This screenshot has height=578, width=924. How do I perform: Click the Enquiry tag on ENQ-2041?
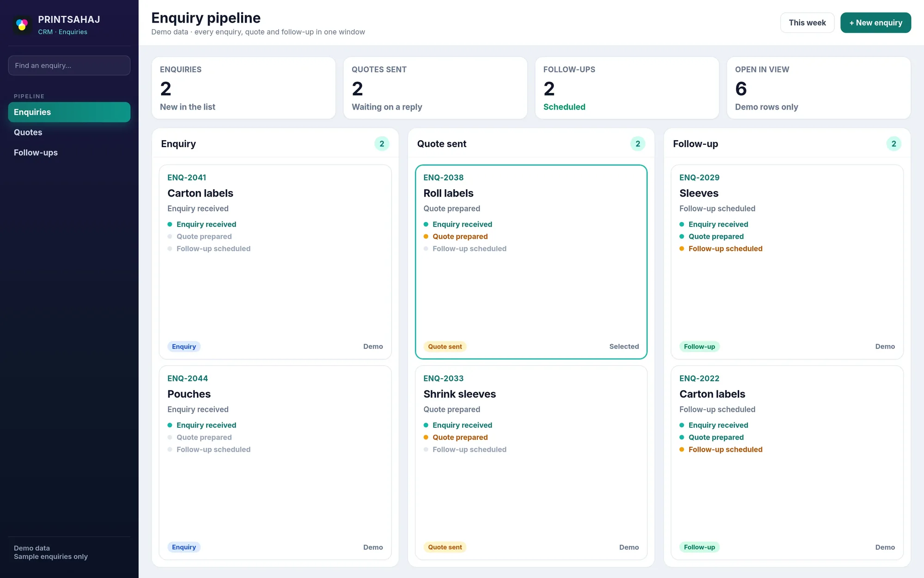(184, 346)
